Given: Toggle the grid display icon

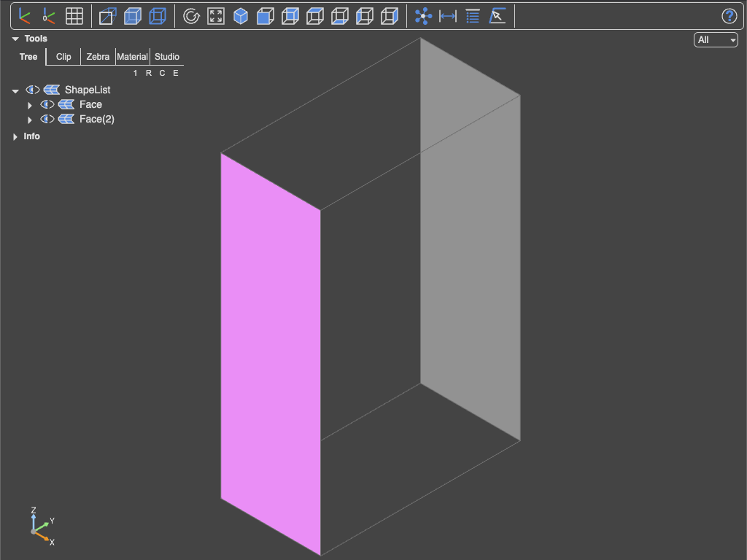Looking at the screenshot, I should tap(74, 16).
